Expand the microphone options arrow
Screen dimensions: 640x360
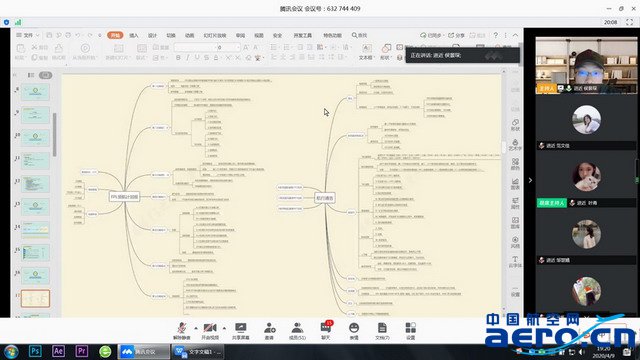click(x=196, y=328)
